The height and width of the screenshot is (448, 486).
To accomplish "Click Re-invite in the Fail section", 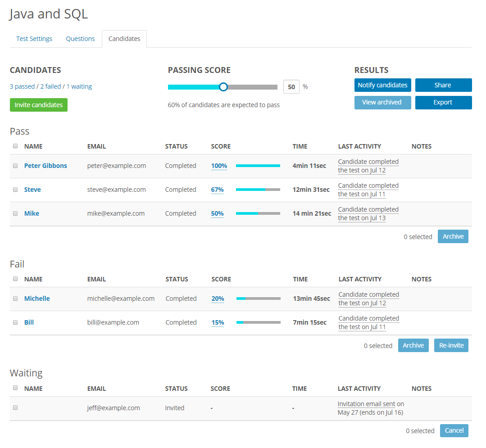I will [x=451, y=345].
